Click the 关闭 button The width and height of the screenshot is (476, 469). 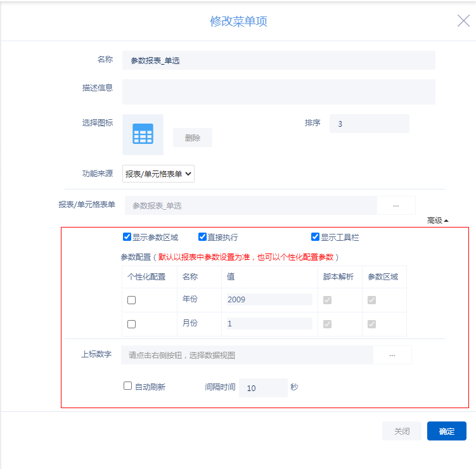(402, 431)
